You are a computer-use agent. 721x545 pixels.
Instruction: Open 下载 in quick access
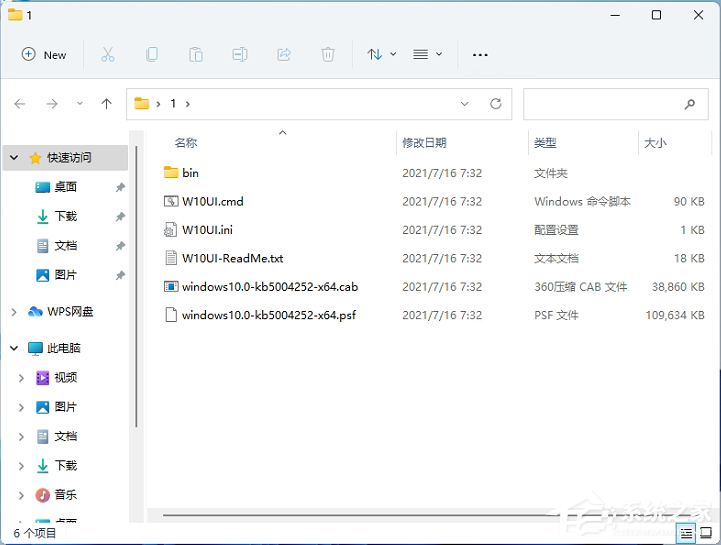click(65, 216)
